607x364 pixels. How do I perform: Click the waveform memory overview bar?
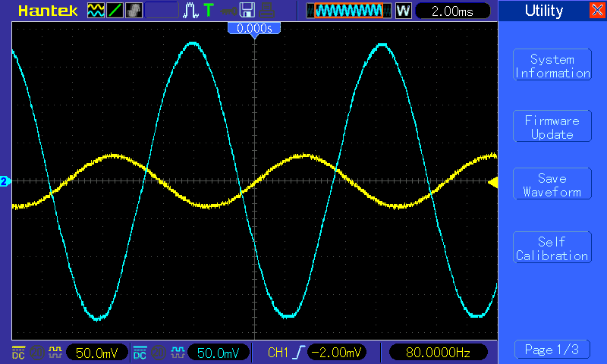pyautogui.click(x=349, y=11)
